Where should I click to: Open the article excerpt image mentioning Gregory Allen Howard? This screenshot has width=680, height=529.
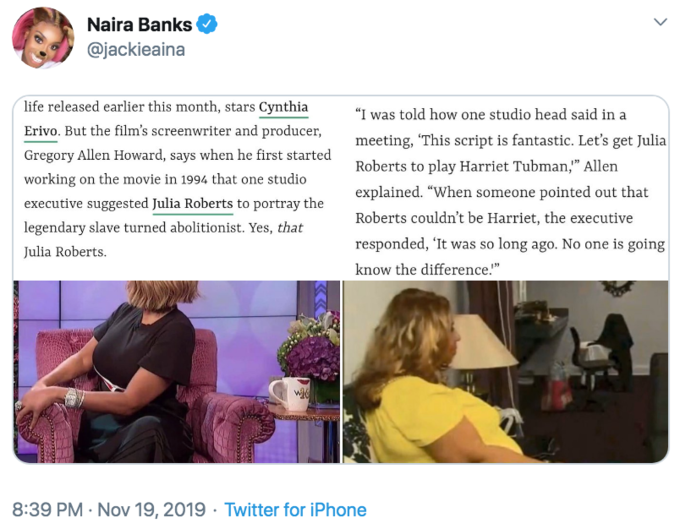[x=178, y=188]
